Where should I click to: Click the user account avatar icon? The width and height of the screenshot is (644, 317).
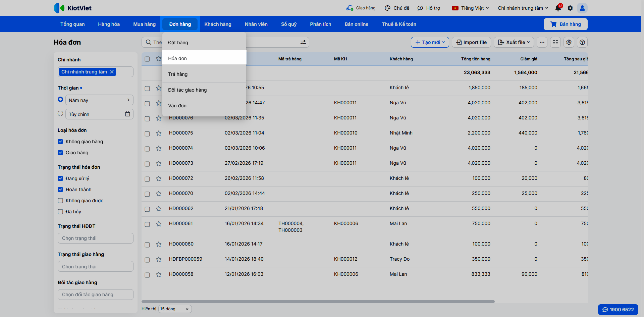(x=582, y=8)
